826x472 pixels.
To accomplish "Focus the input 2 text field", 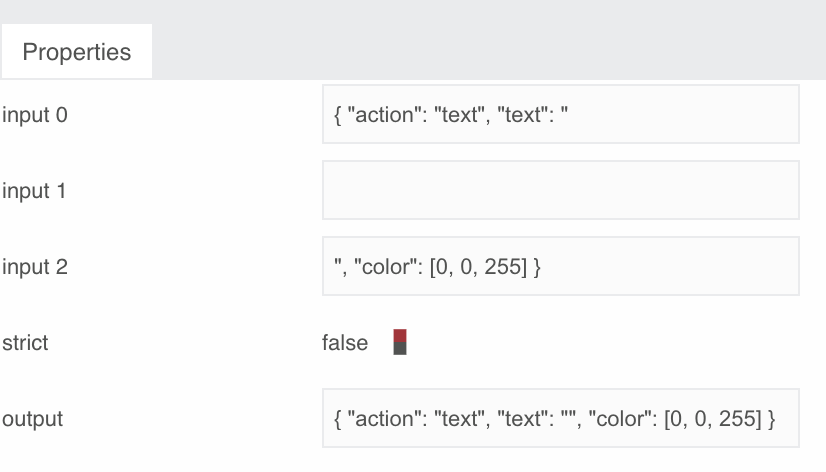I will (561, 266).
